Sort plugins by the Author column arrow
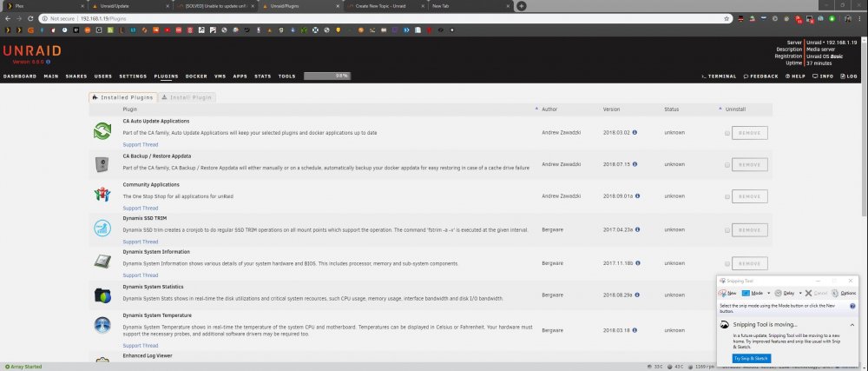Screen dimensions: 868x371 click(x=536, y=109)
